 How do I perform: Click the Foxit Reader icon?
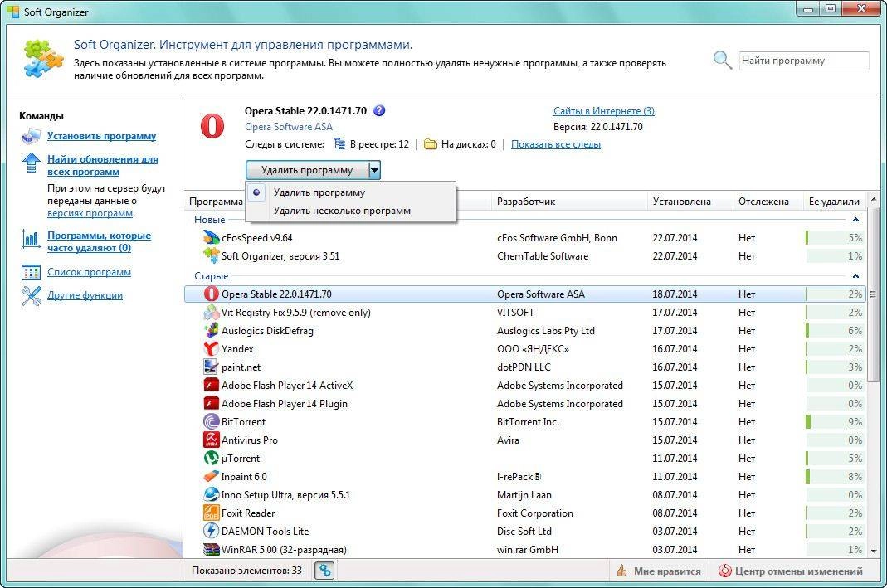[x=211, y=513]
